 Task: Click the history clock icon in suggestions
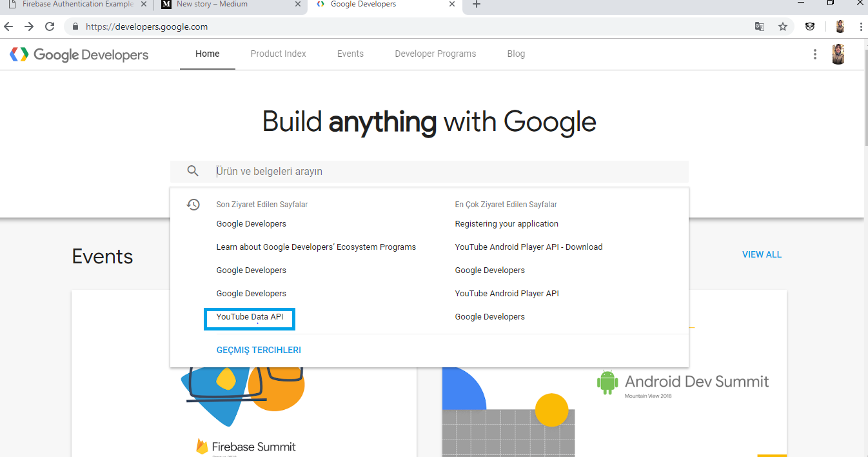pos(193,205)
